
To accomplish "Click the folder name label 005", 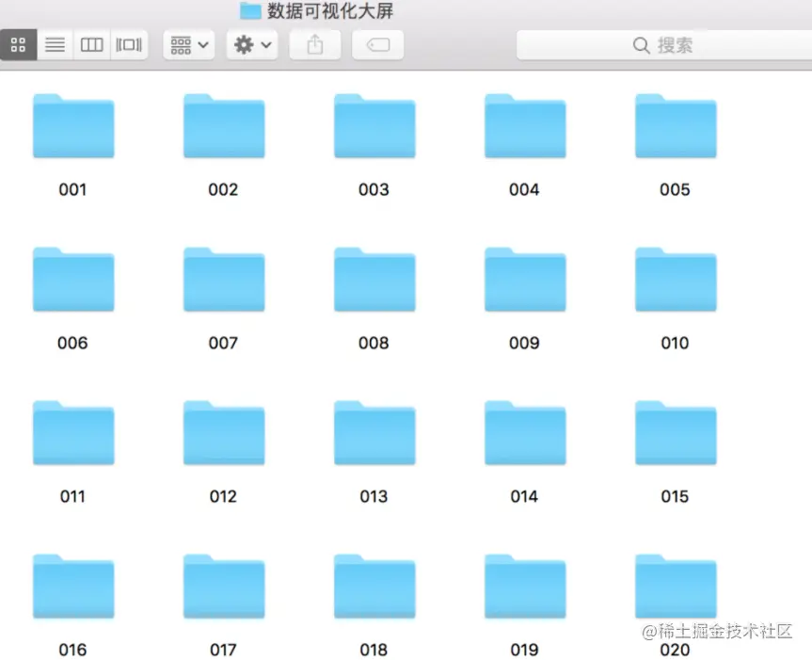I will pos(675,189).
